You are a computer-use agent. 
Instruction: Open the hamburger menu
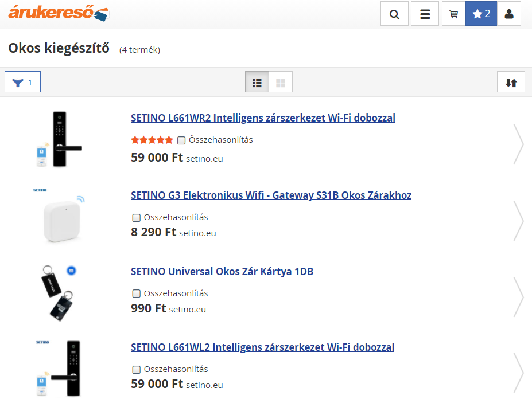pos(425,14)
